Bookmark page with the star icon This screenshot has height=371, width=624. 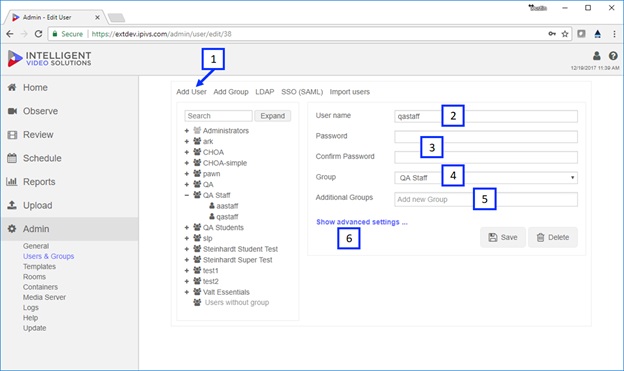click(x=565, y=34)
